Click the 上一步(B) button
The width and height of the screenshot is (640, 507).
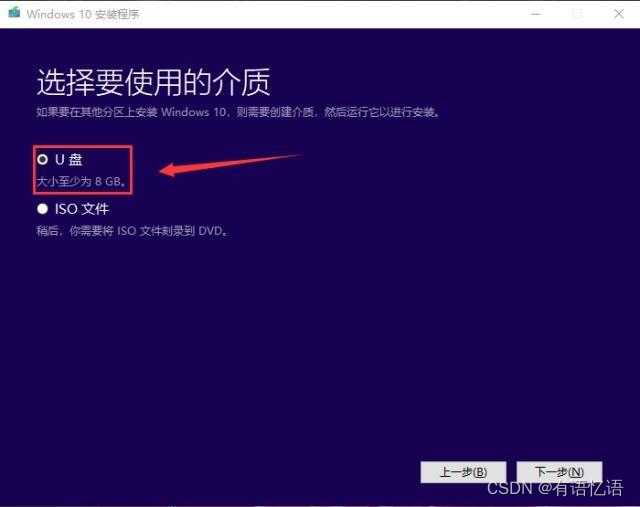click(463, 472)
